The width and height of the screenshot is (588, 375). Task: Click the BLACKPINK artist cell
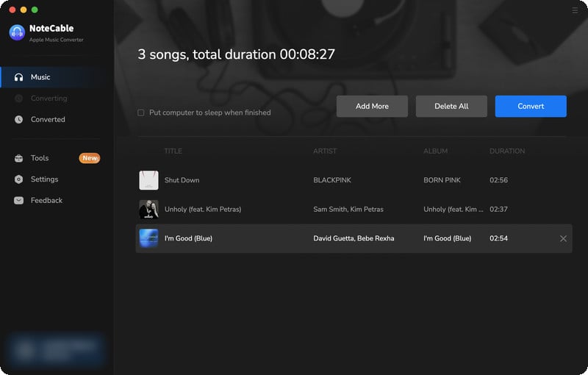pos(332,180)
